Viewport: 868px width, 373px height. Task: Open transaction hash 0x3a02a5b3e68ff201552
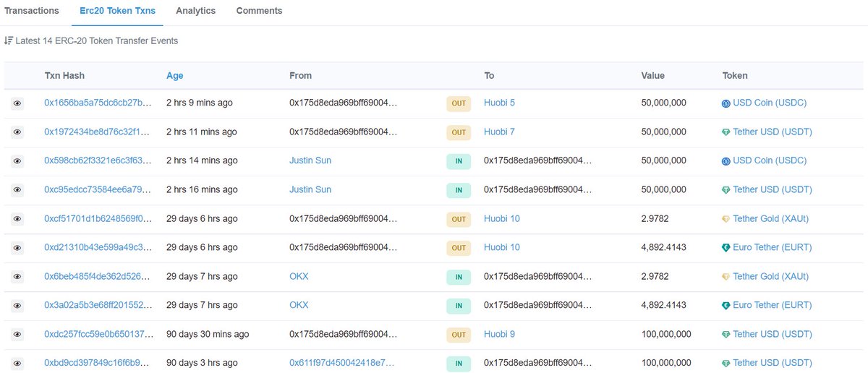point(98,305)
